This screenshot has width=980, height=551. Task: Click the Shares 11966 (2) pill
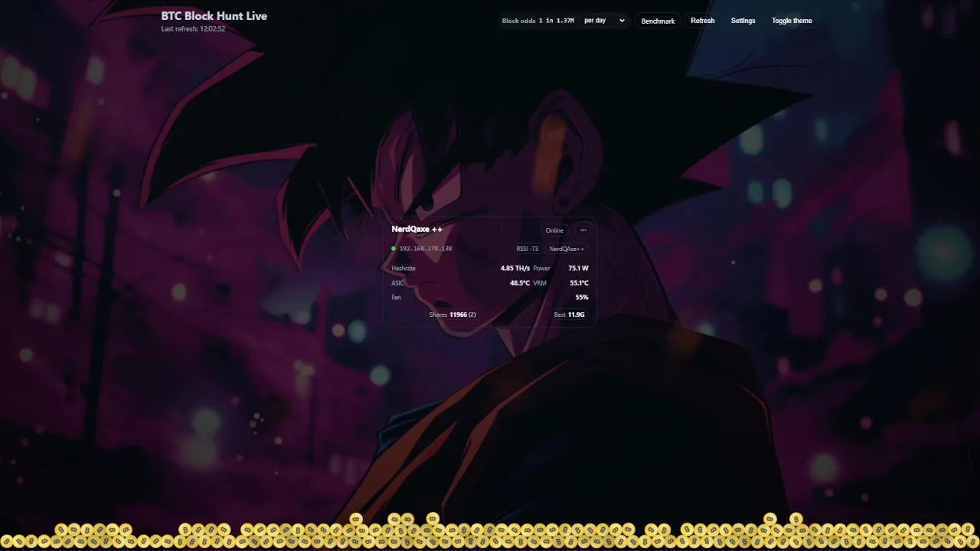pyautogui.click(x=452, y=315)
